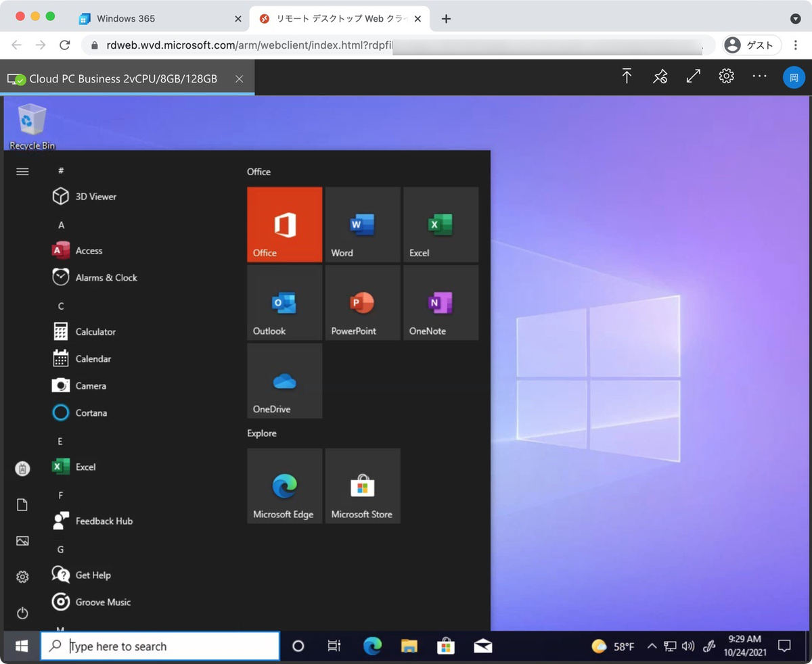Open the taskbar clock and date
Screen dimensions: 812x664
(744, 646)
